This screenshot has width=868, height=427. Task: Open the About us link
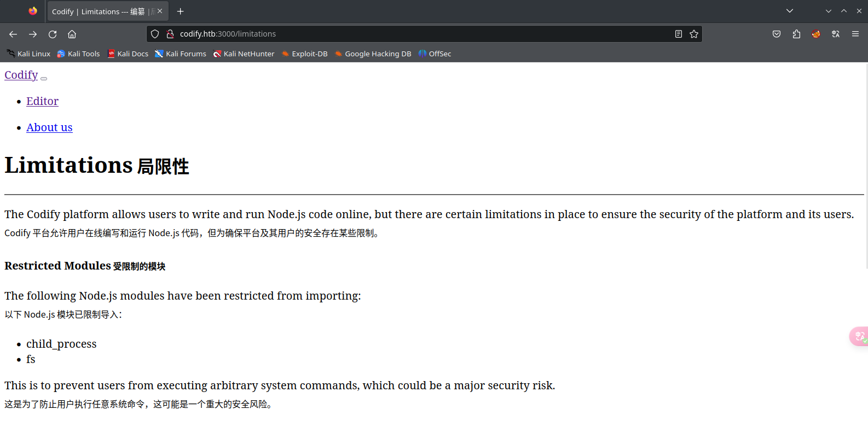point(49,127)
